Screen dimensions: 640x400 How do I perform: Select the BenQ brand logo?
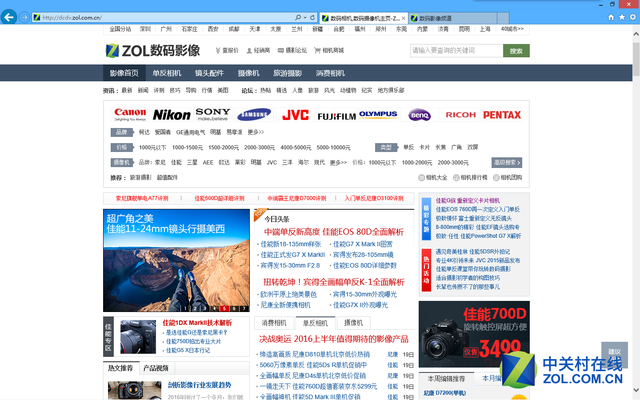(x=419, y=115)
